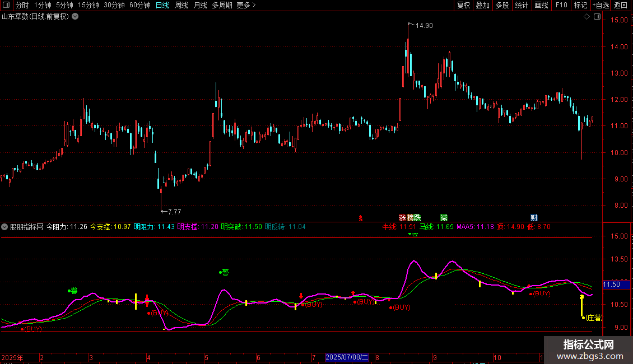Viewport: 633px width, 364px height.
Task: Click the 叠加 overlay button
Action: [483, 5]
